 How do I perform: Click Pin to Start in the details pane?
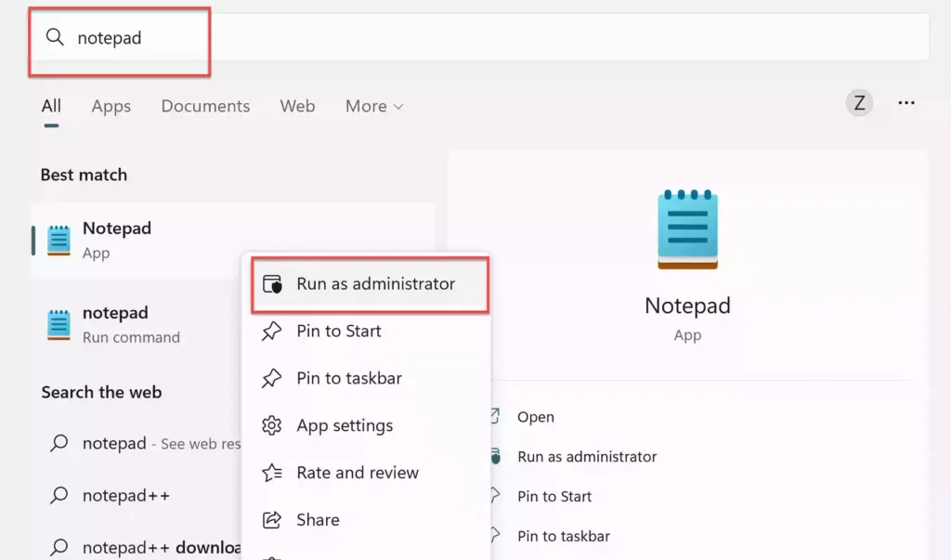tap(554, 496)
